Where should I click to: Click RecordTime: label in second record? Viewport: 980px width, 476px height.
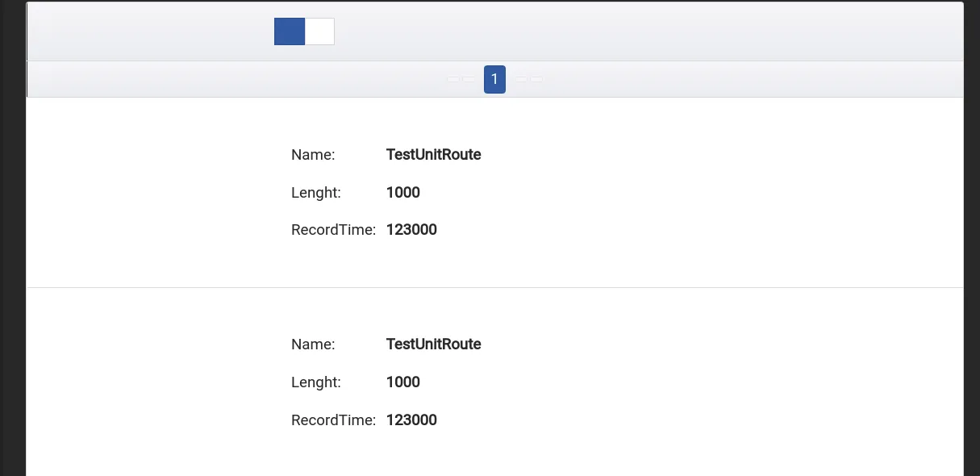tap(333, 420)
